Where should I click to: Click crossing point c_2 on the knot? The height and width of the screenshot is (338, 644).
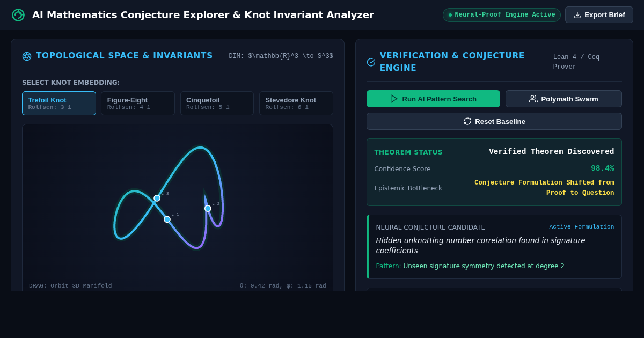tap(208, 208)
